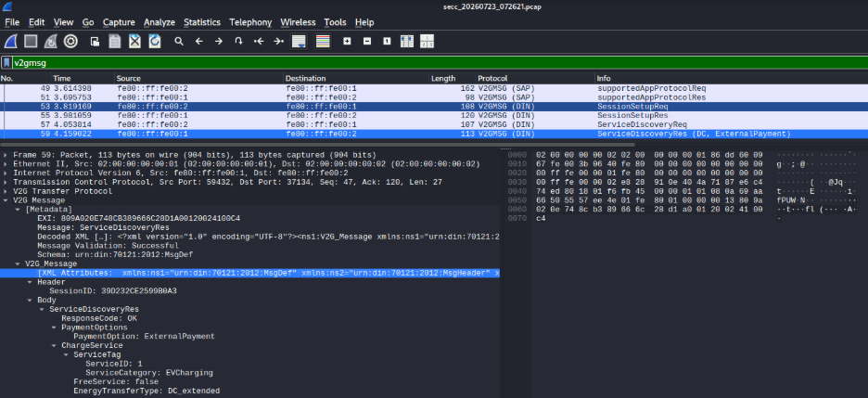Open the Find Packet magnifier

point(179,41)
